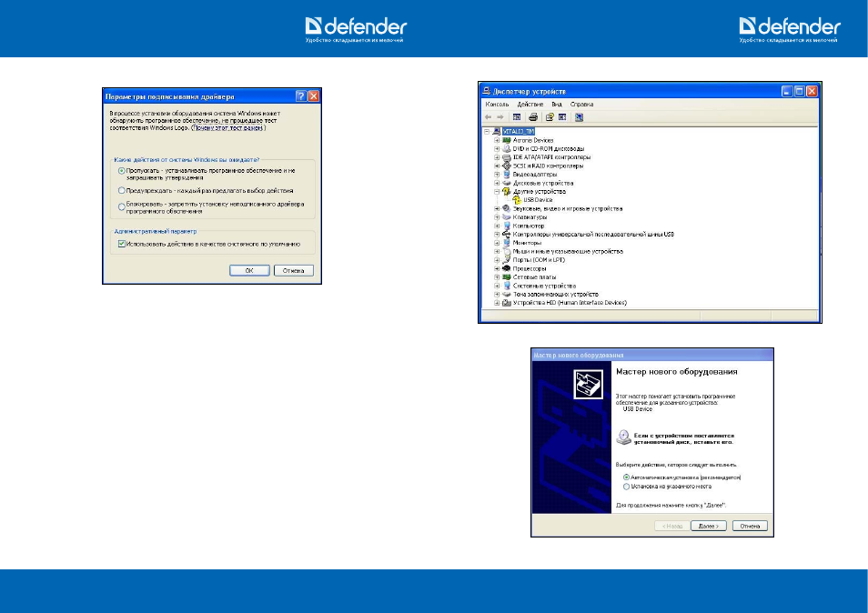Image resolution: width=868 pixels, height=613 pixels.
Task: Expand the Видеоадаптеры node
Action: pos(497,175)
